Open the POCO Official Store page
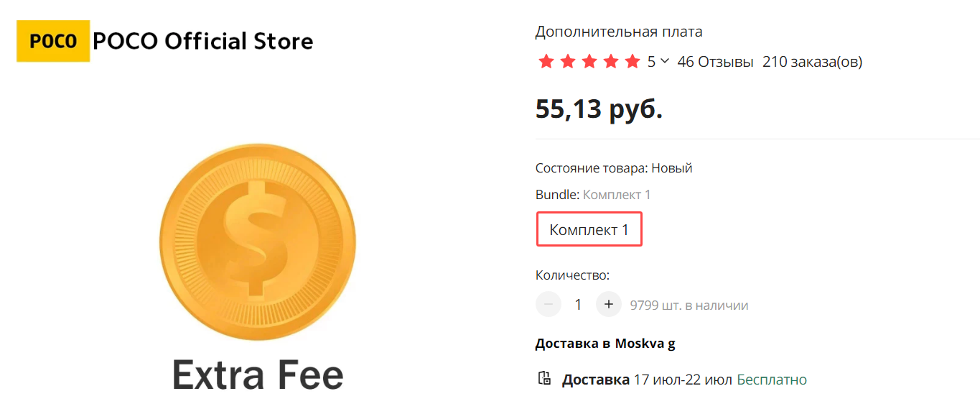Viewport: 980px width, 409px height. [x=203, y=41]
